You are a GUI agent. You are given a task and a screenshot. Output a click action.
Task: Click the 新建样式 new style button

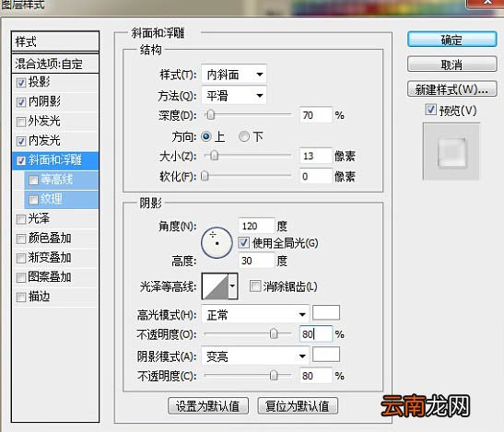click(451, 88)
